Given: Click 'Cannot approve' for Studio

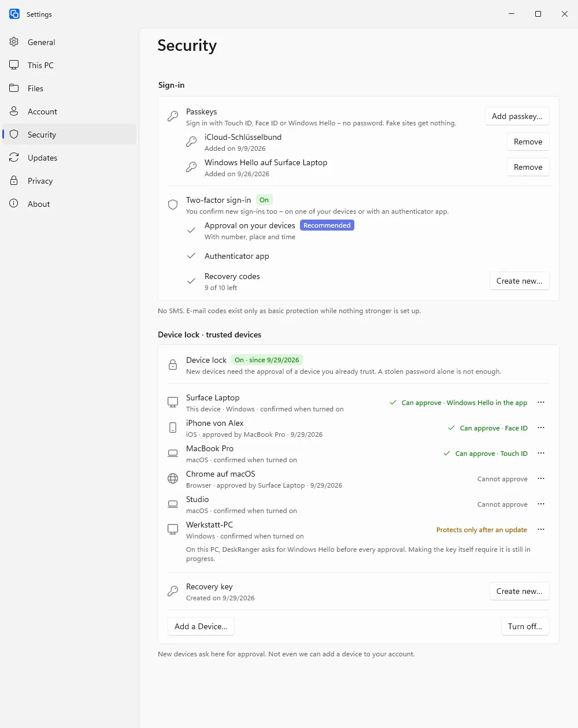Looking at the screenshot, I should point(502,504).
